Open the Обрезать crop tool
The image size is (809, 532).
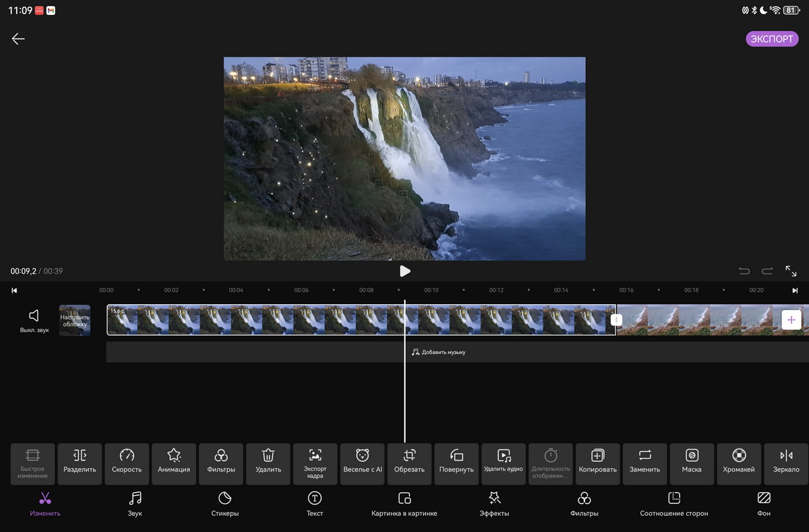pos(409,463)
